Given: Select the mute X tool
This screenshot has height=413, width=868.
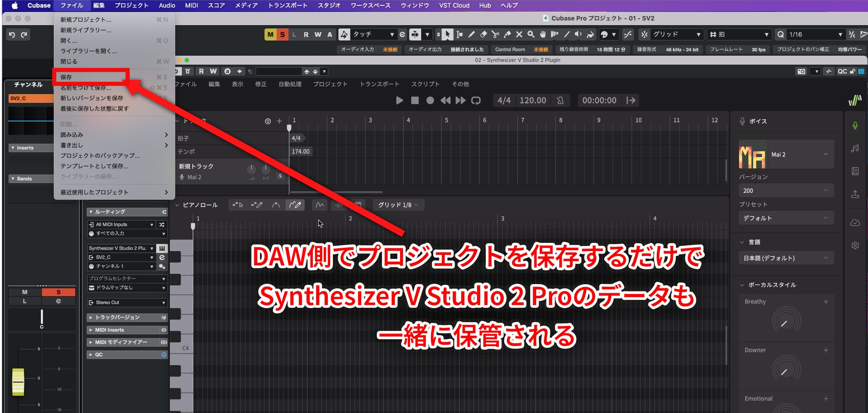Looking at the screenshot, I should click(x=519, y=35).
